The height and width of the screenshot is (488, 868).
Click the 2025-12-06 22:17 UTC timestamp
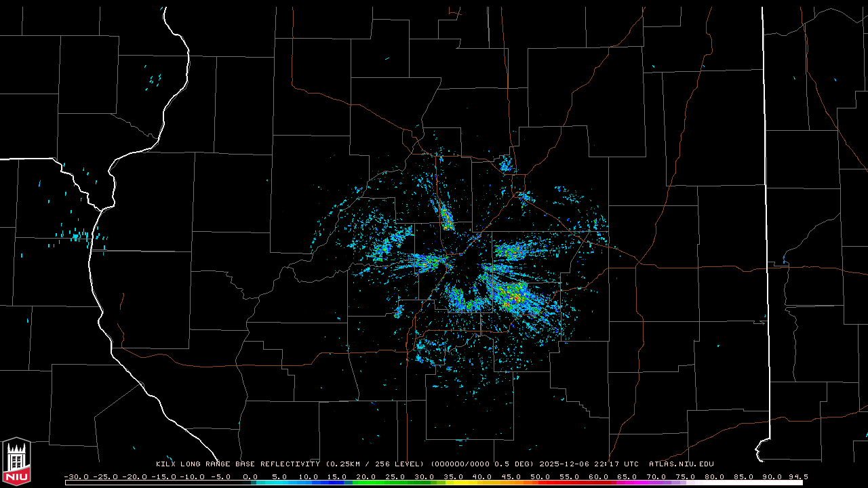point(589,464)
